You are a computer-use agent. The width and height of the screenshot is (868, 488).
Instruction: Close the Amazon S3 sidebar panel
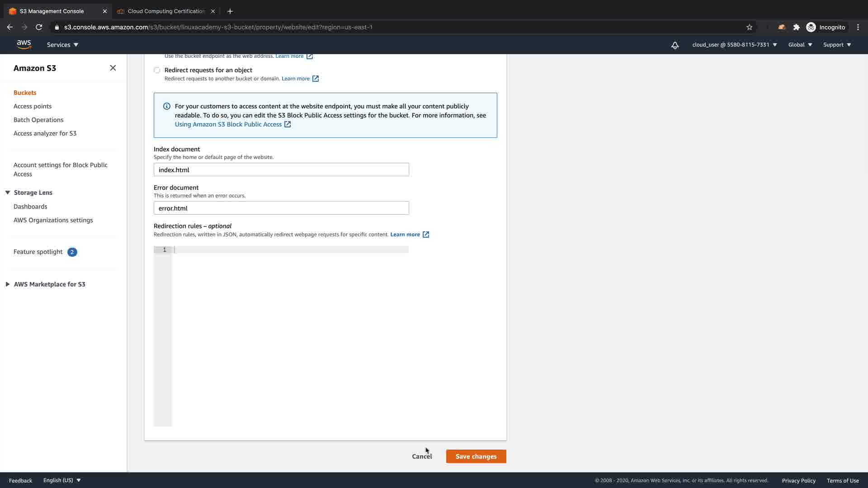113,68
